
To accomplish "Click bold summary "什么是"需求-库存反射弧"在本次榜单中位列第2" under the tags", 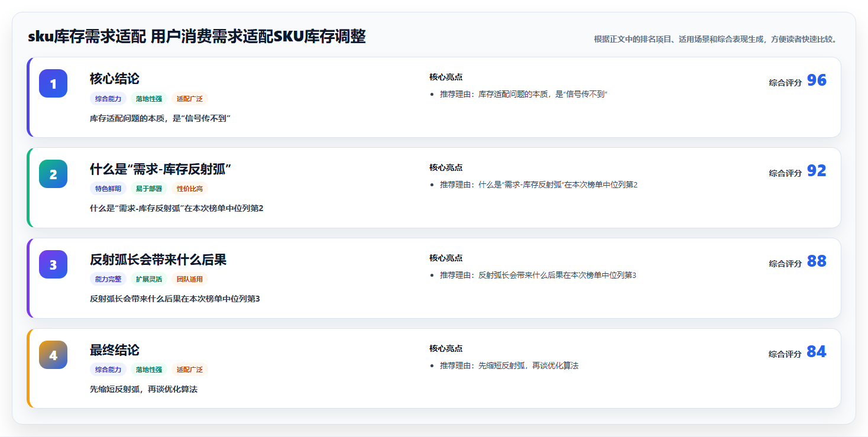I will click(x=177, y=208).
